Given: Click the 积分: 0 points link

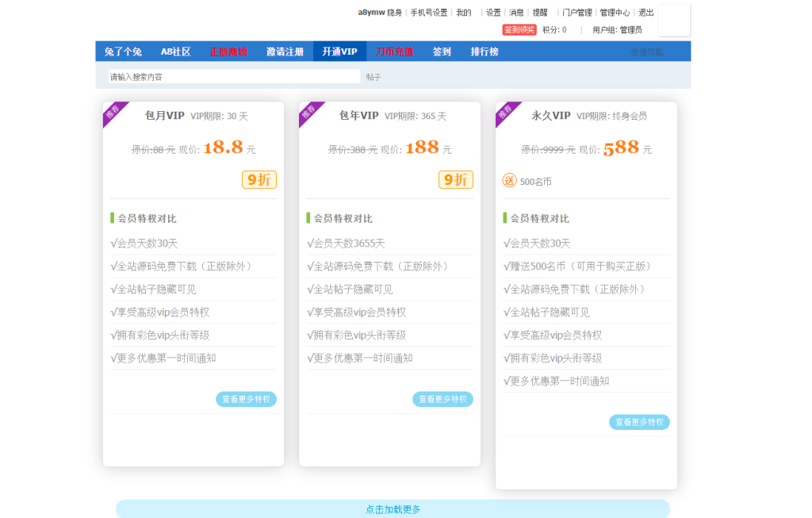Looking at the screenshot, I should tap(554, 29).
